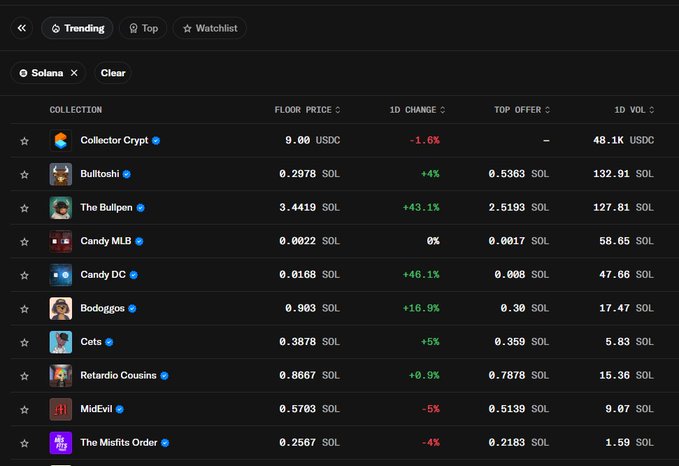Star The Misfits Order for watchlist
The height and width of the screenshot is (466, 679).
coord(24,443)
